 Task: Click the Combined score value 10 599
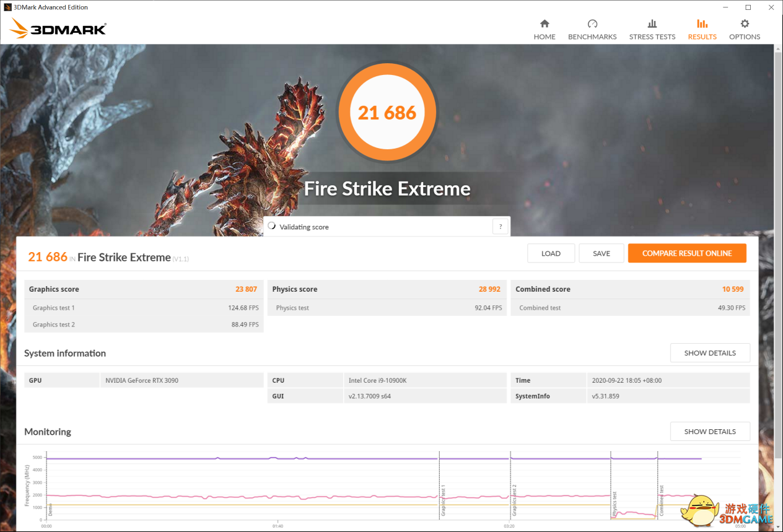tap(733, 289)
